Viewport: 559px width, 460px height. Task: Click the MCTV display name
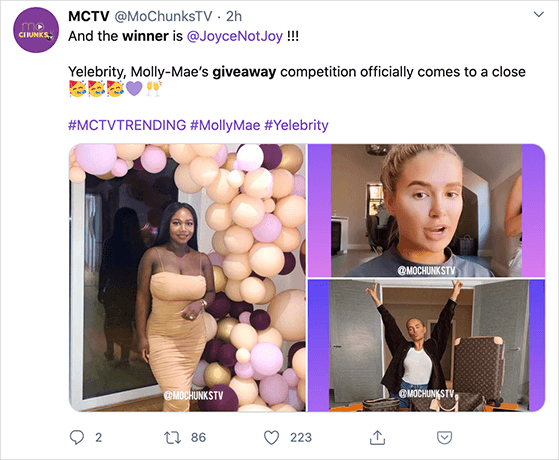click(x=88, y=16)
